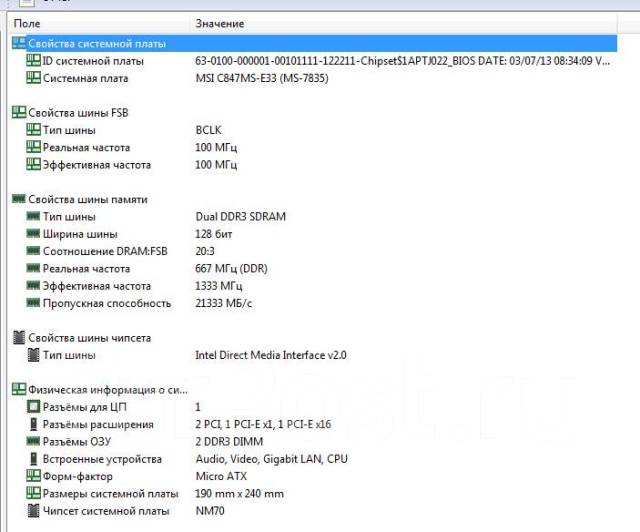Image resolution: width=640 pixels, height=532 pixels.
Task: Select the Физическая информация group row
Action: [314, 390]
